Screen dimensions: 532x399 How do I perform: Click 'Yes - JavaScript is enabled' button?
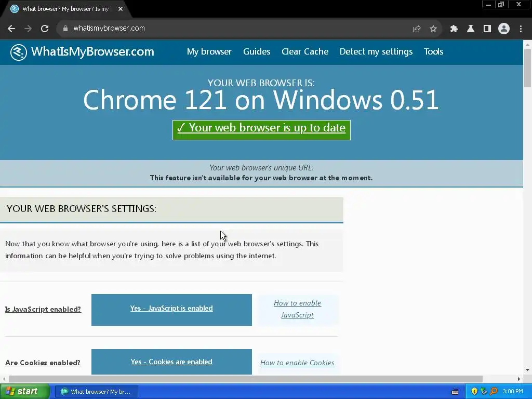click(x=171, y=310)
